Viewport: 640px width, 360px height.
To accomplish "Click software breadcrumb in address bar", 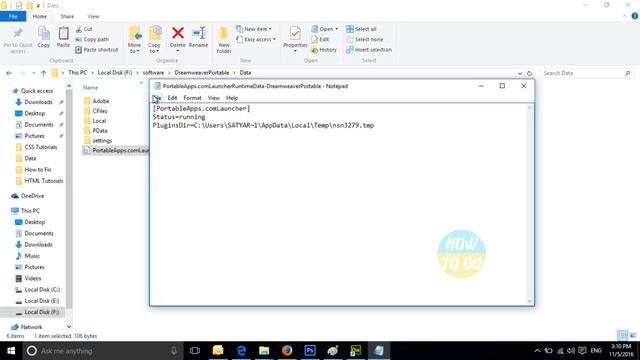I will [153, 73].
